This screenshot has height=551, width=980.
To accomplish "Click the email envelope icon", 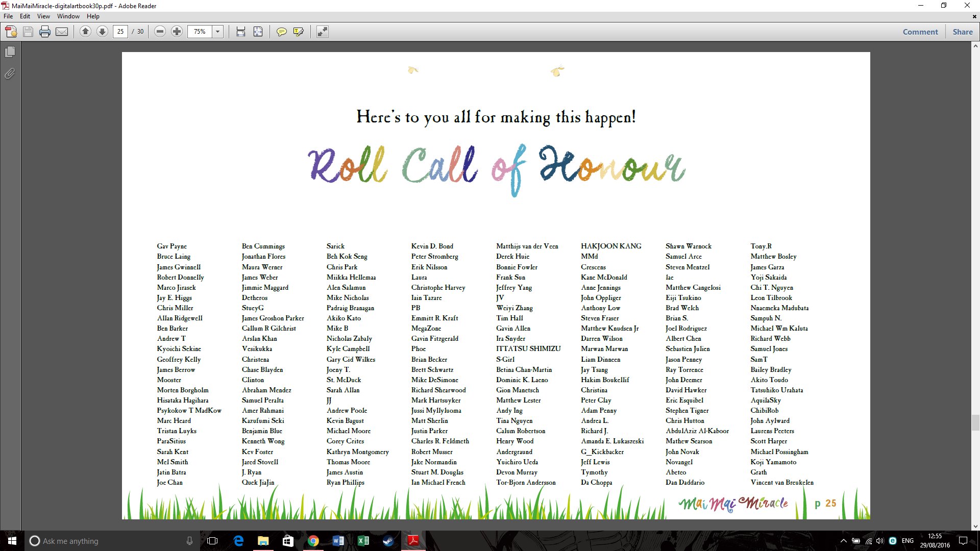I will 62,32.
